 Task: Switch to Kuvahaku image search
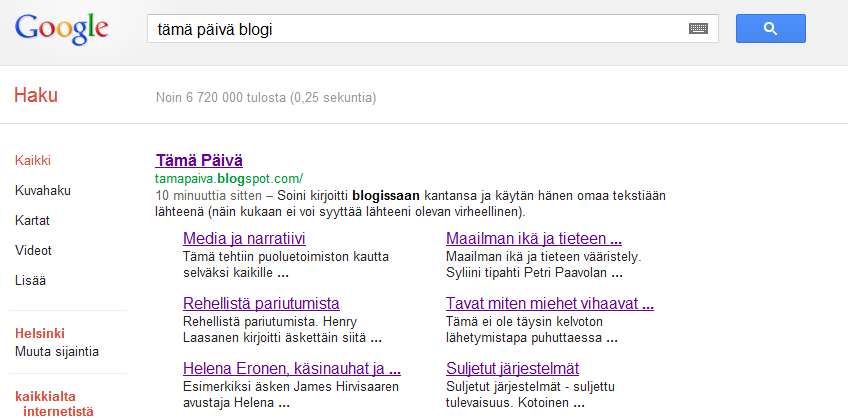point(43,191)
